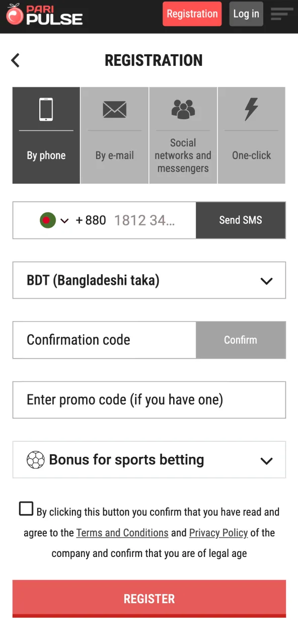Check the Terms and Conditions agreement checkbox

tap(26, 509)
